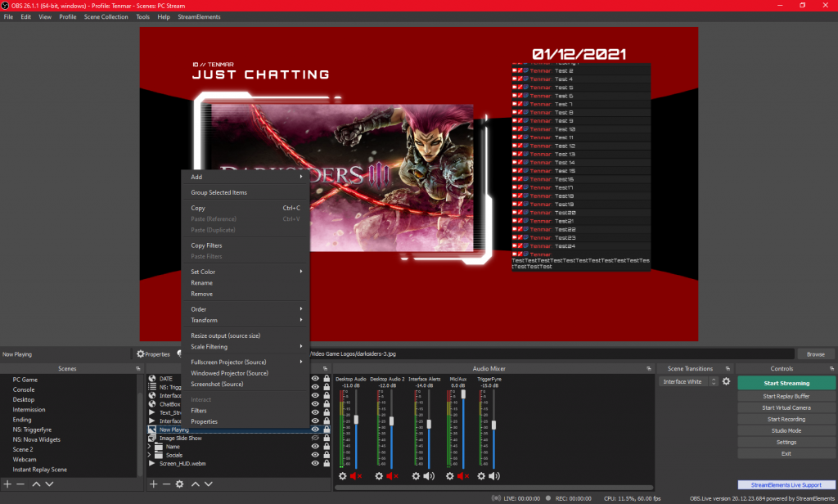This screenshot has width=838, height=504.
Task: Unlock the Screen_HUD.webm source
Action: [327, 463]
